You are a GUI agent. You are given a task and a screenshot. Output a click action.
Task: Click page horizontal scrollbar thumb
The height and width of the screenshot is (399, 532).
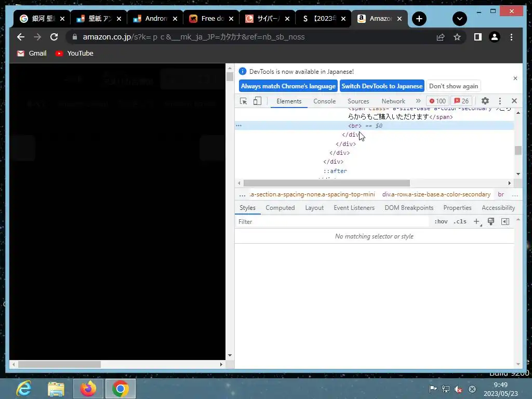coord(59,364)
